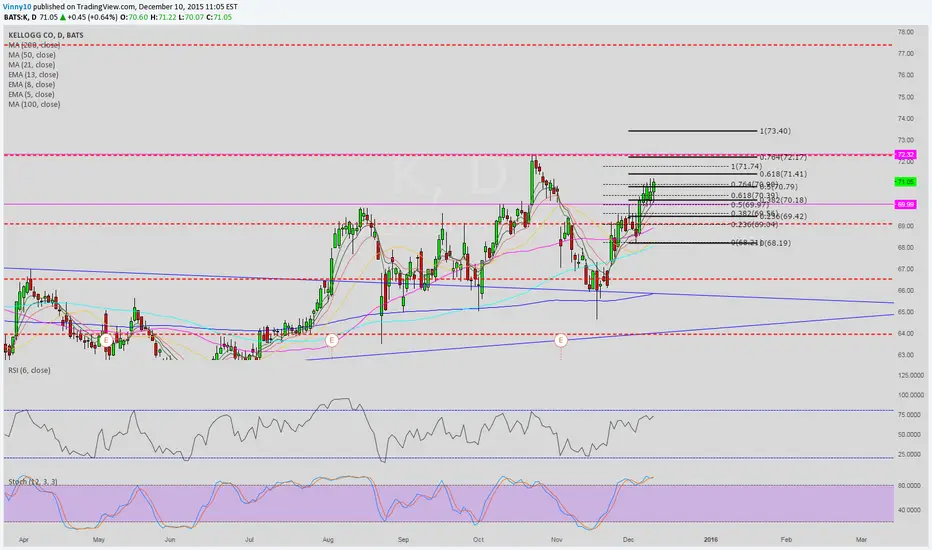The width and height of the screenshot is (932, 550).
Task: Click the early-August earnings E marker
Action: 332,340
